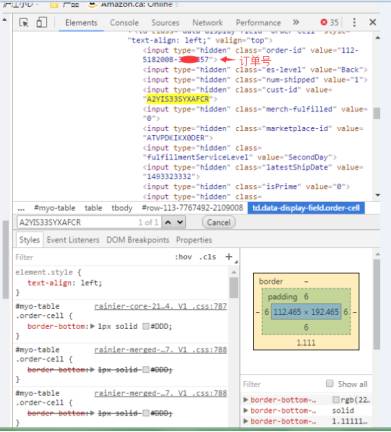
Task: Click the #000 border color swatch
Action: pos(145,326)
